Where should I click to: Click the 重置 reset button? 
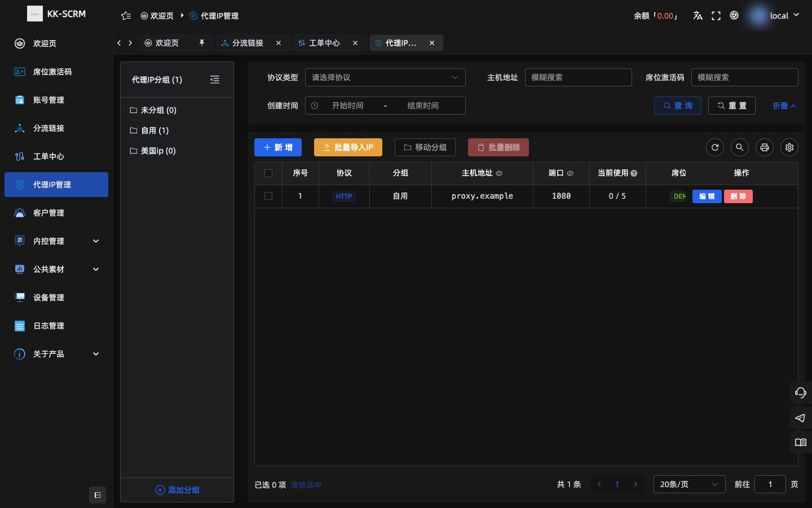click(x=732, y=106)
